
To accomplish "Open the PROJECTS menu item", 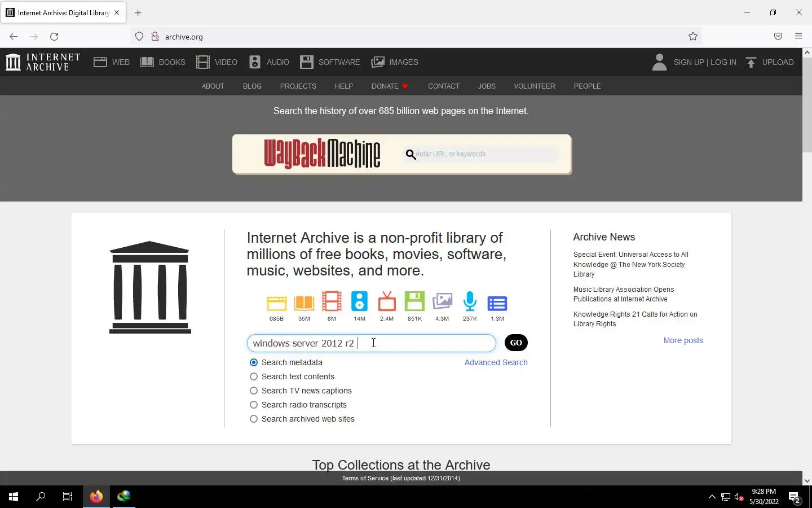I will click(298, 86).
